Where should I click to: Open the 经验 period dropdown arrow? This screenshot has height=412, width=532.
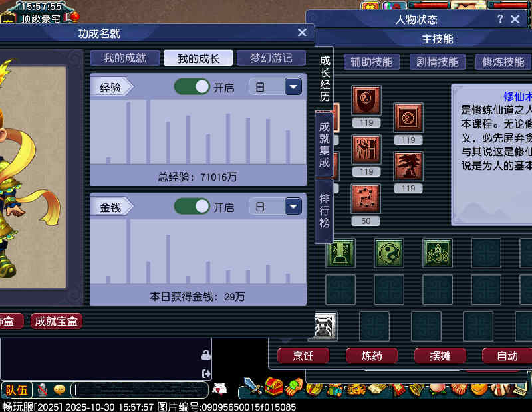[x=293, y=87]
